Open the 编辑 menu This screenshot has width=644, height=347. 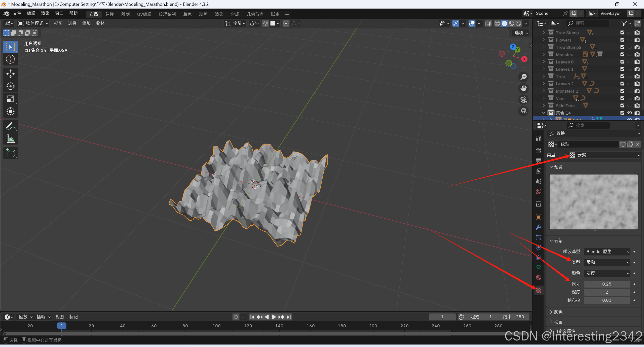point(31,13)
